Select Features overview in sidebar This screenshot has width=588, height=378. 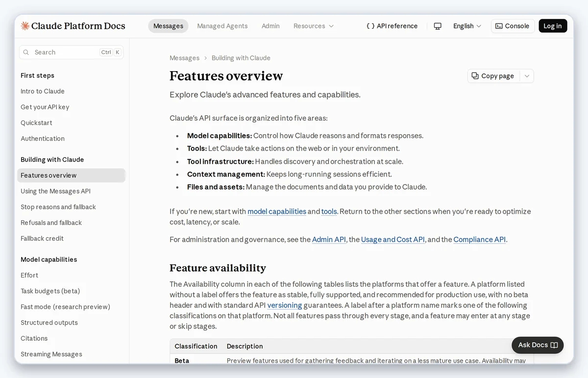pyautogui.click(x=72, y=176)
